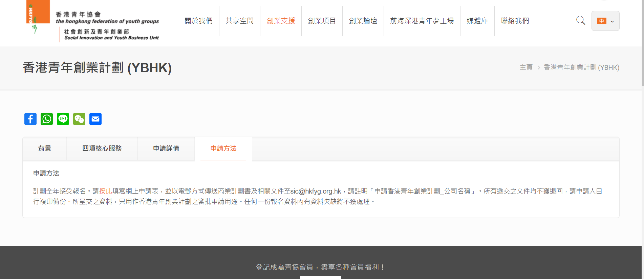Share page on Facebook
Image resolution: width=644 pixels, height=279 pixels.
pos(30,119)
